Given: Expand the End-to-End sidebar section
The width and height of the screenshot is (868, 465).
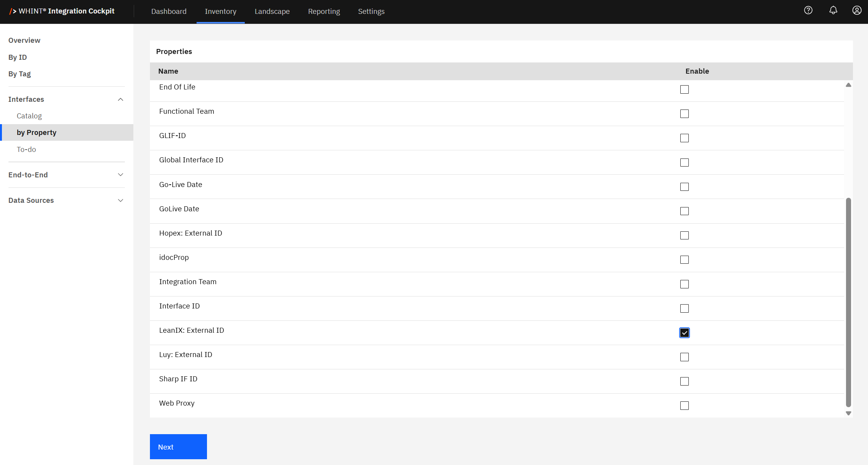Looking at the screenshot, I should point(120,175).
